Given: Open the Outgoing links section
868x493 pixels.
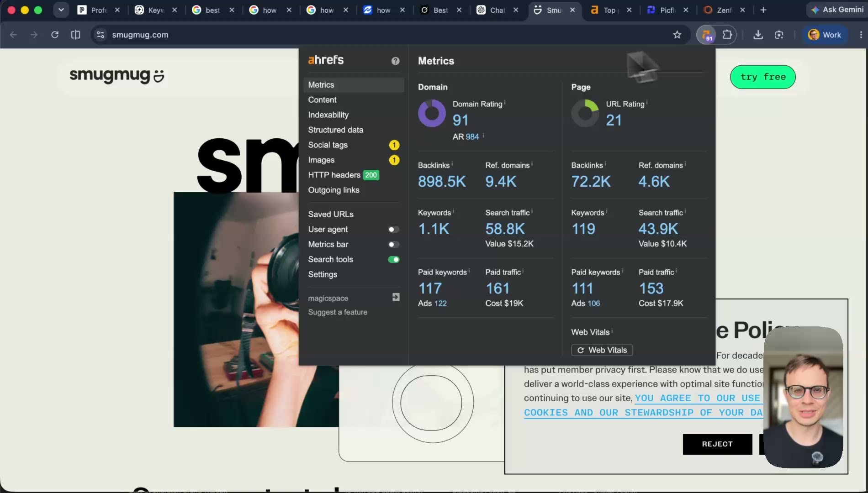Looking at the screenshot, I should (333, 190).
